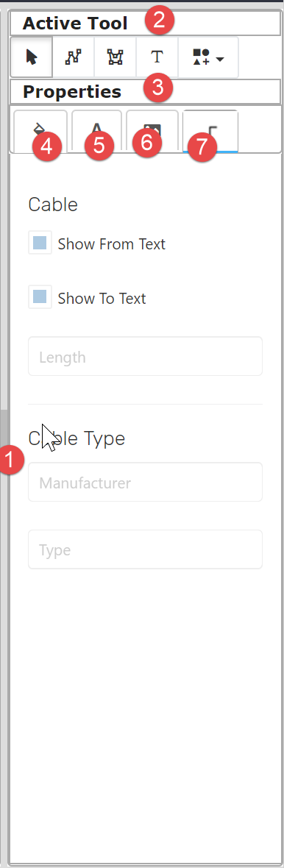
Task: Click the Show To Text label
Action: coord(102,299)
